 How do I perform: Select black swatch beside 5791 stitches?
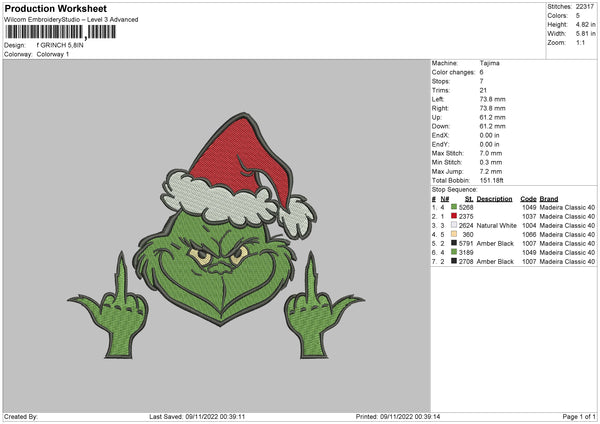[x=454, y=243]
